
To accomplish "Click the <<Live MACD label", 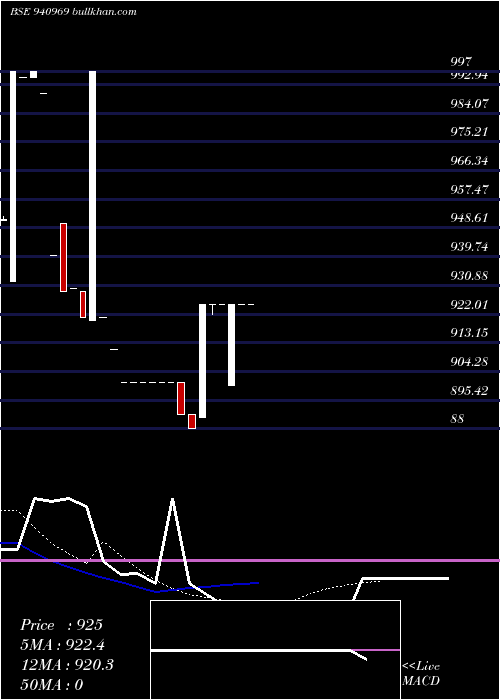I will (x=421, y=673).
